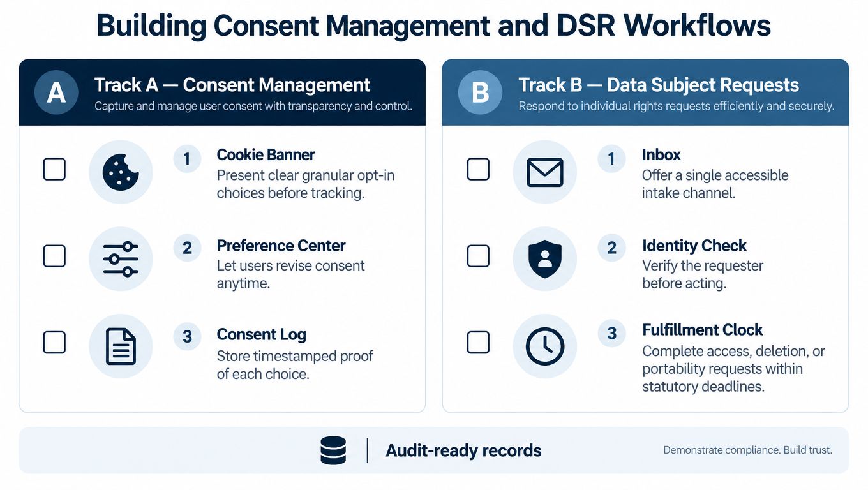Screen dimensions: 868x490
Task: Click the document icon for Consent Log
Action: 121,346
